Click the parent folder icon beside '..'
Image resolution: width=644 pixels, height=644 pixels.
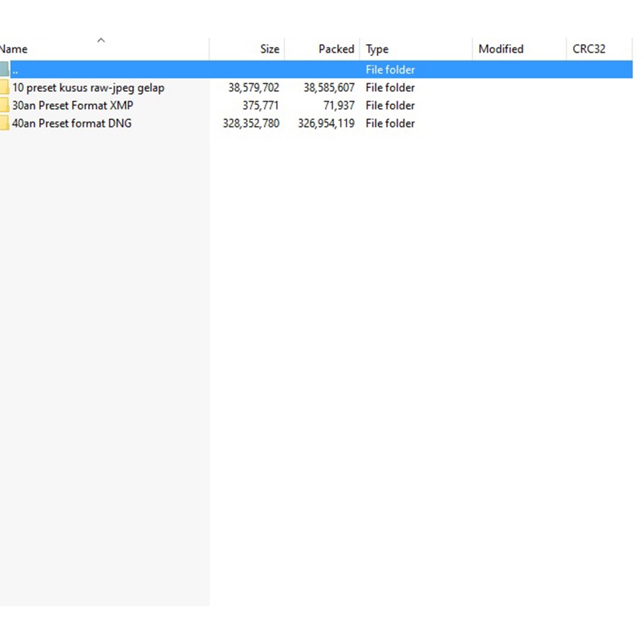tap(4, 70)
